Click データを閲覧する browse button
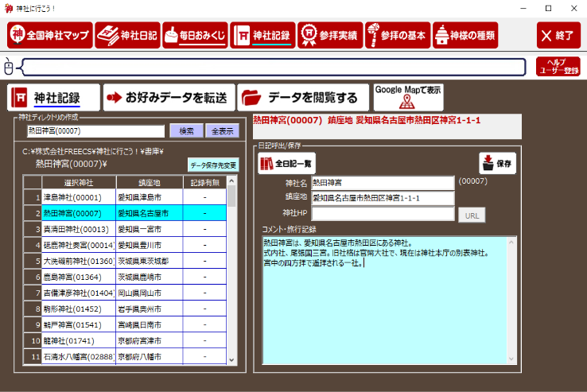 coord(303,98)
